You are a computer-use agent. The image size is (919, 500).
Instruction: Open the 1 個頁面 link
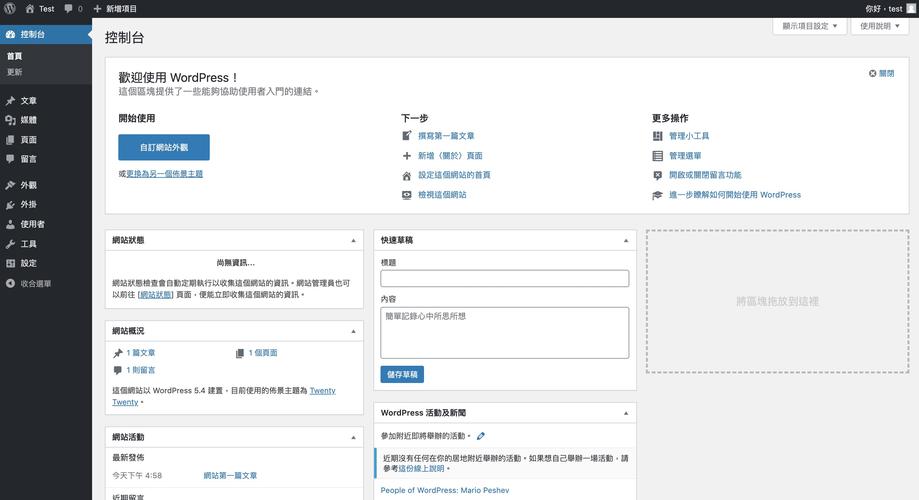263,353
